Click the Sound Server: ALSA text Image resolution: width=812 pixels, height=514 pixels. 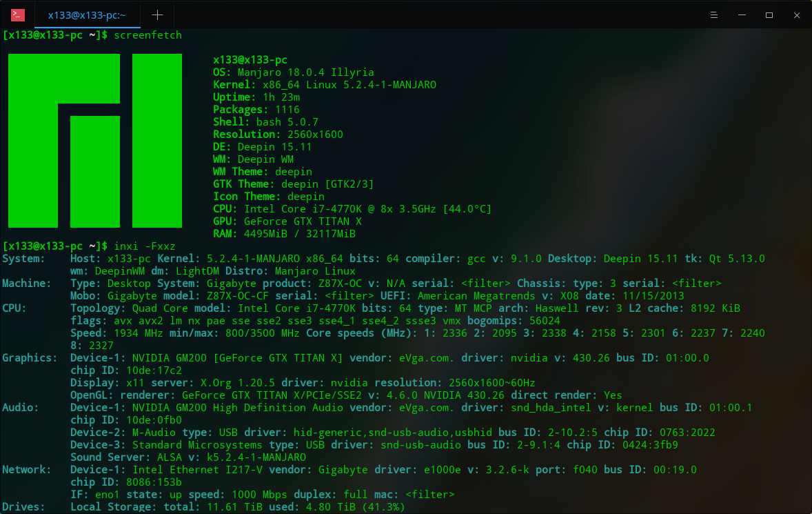[186, 457]
